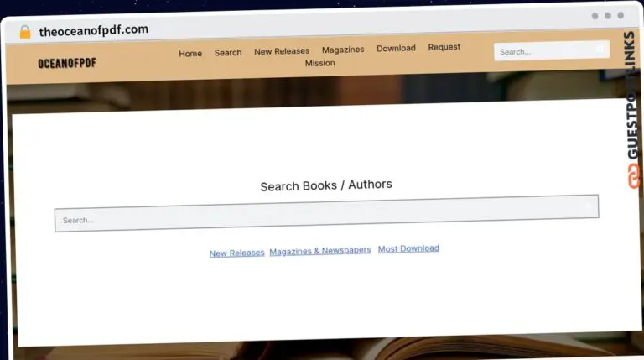Go to New Releases in the navigation bar
Image resolution: width=644 pixels, height=360 pixels.
282,51
